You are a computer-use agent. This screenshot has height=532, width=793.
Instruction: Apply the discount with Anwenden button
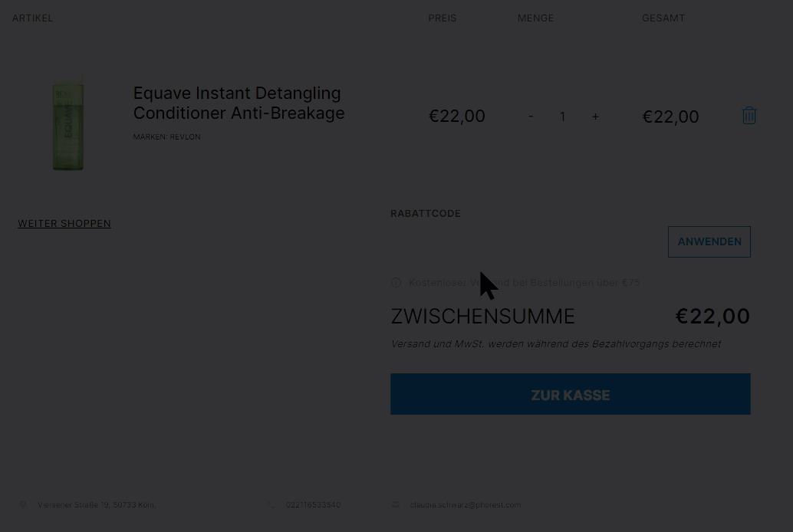tap(709, 241)
